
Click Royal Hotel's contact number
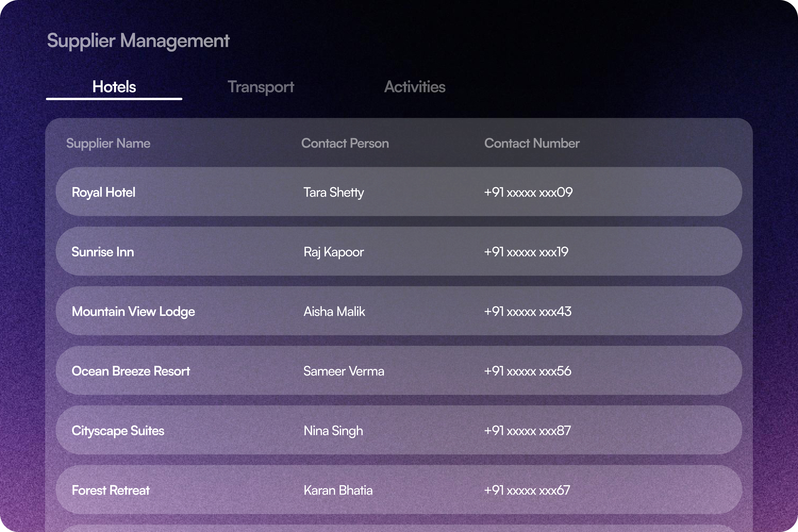(x=528, y=192)
